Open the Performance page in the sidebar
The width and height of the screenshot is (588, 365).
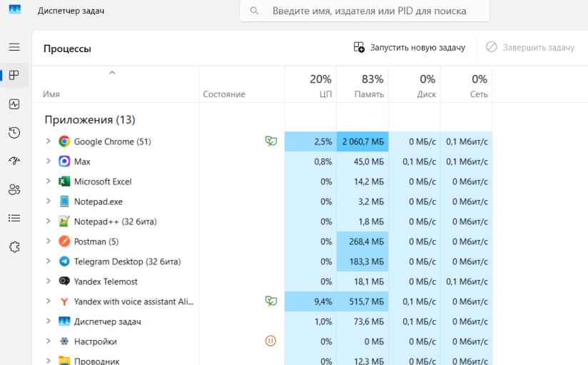tap(14, 104)
